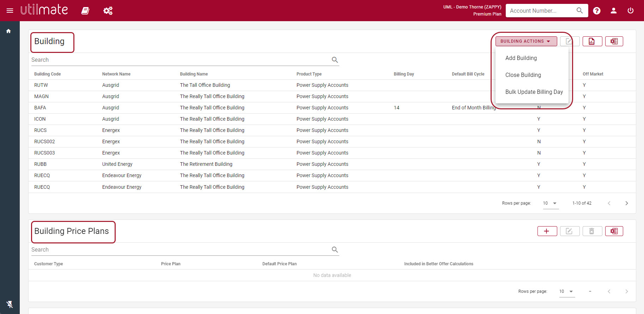Open the hamburger navigation menu
The width and height of the screenshot is (644, 314).
pyautogui.click(x=10, y=11)
